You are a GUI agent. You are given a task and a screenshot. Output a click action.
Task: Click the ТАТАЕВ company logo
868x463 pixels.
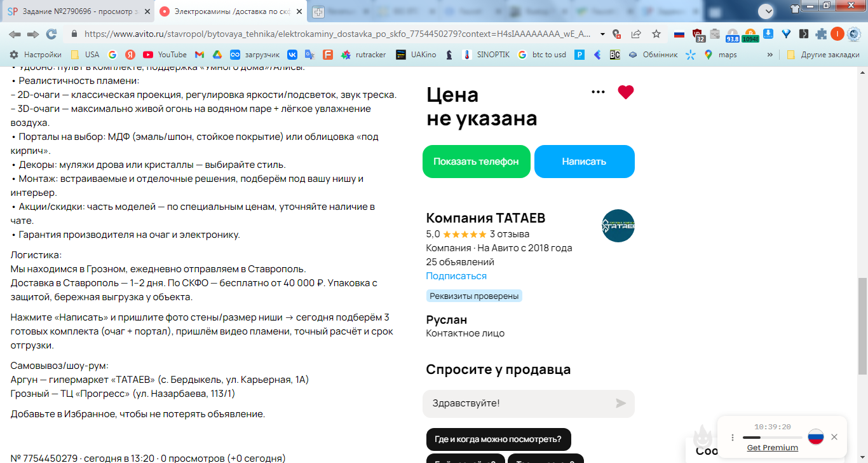click(618, 226)
